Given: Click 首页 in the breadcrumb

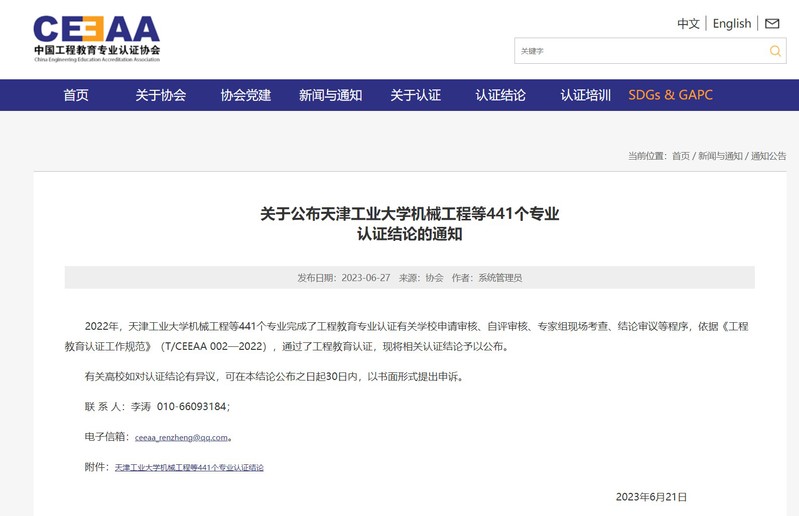Looking at the screenshot, I should coord(680,156).
